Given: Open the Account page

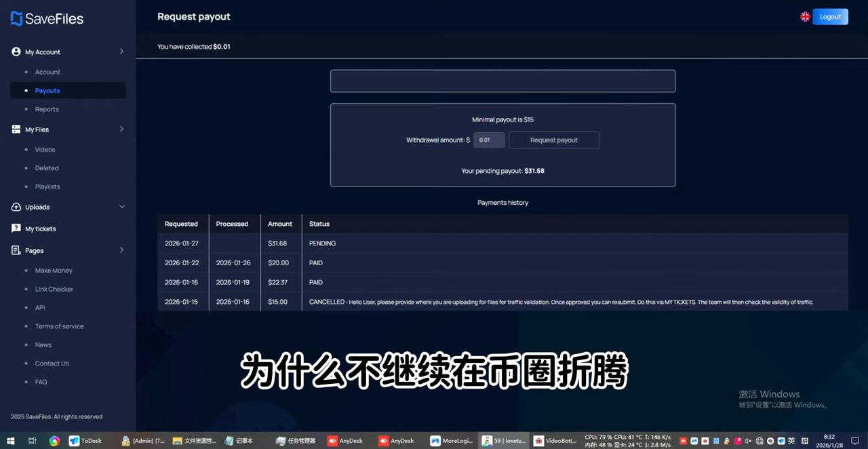Looking at the screenshot, I should click(x=47, y=72).
